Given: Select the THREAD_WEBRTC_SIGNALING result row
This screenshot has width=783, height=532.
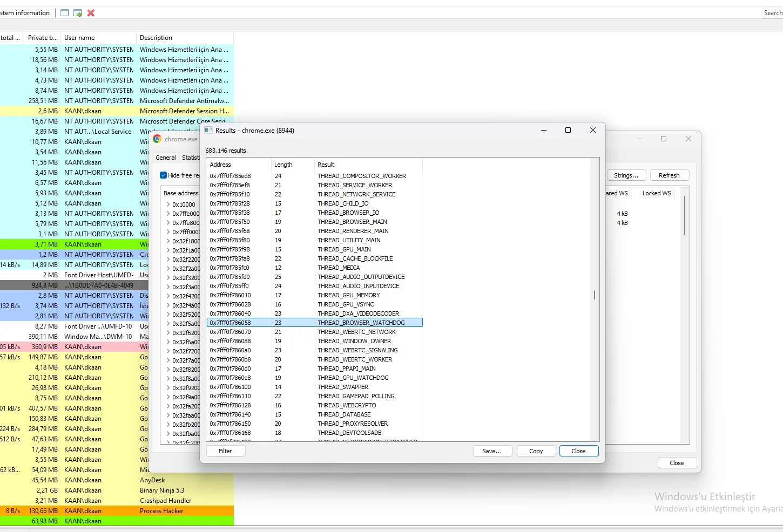Looking at the screenshot, I should (x=314, y=350).
